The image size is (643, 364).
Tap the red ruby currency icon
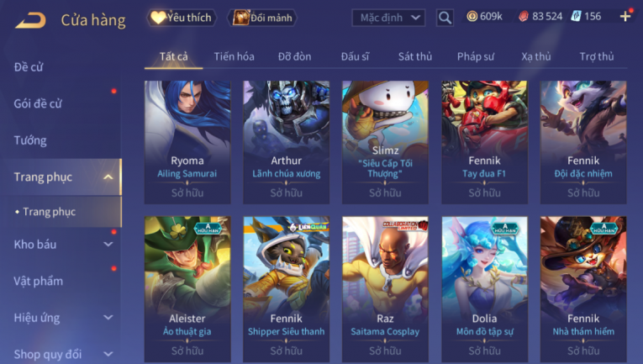click(x=524, y=17)
